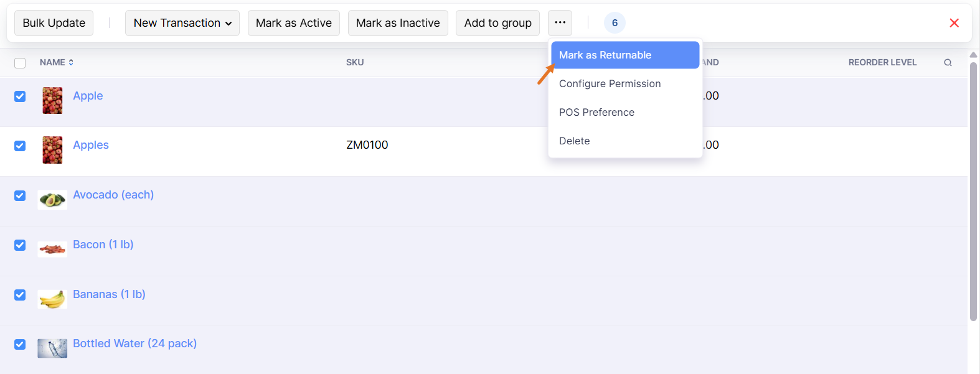Select POS Preference in the dropdown

[596, 112]
